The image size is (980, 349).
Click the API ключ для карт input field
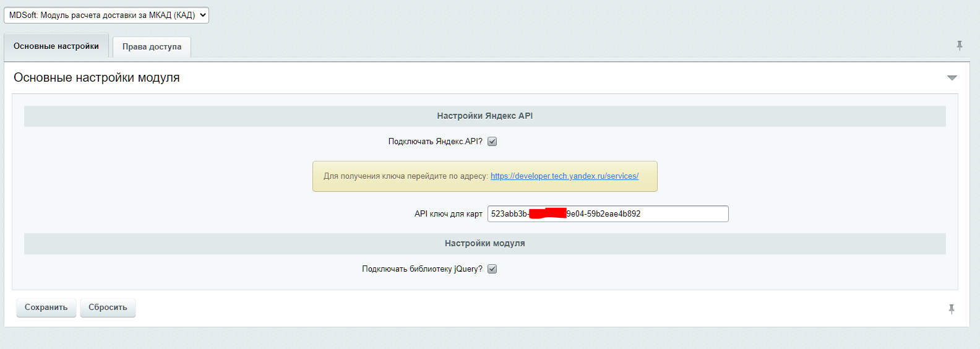pos(681,214)
